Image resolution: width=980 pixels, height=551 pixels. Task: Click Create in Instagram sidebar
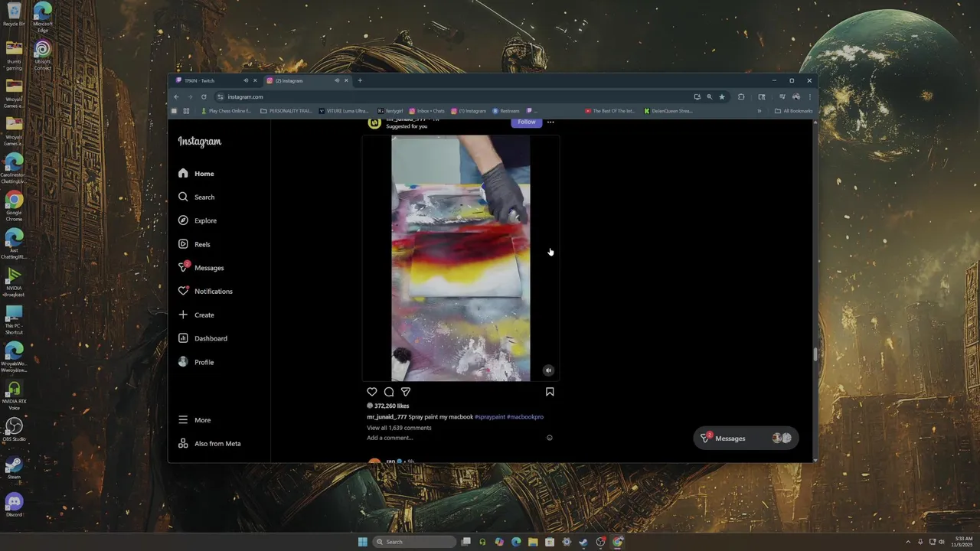pos(196,315)
